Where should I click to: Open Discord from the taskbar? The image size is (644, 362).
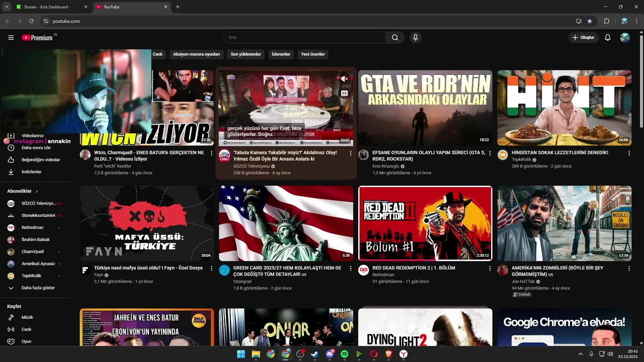click(x=330, y=354)
